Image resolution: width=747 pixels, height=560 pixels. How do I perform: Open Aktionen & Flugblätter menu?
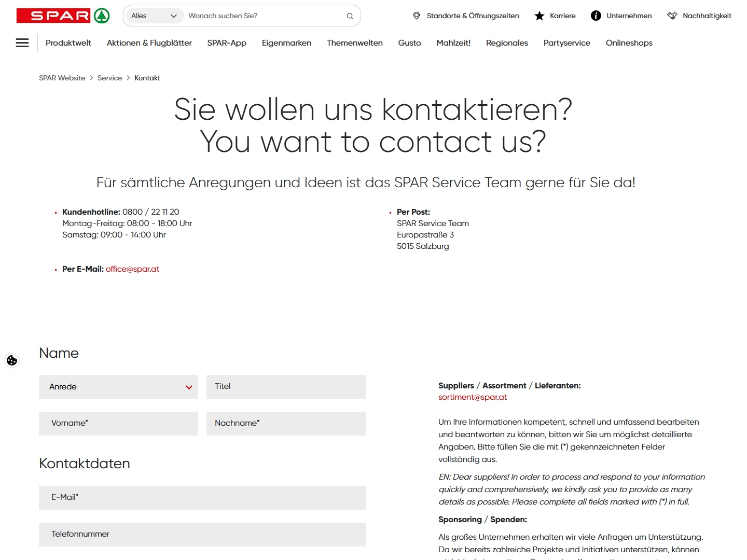tap(149, 43)
